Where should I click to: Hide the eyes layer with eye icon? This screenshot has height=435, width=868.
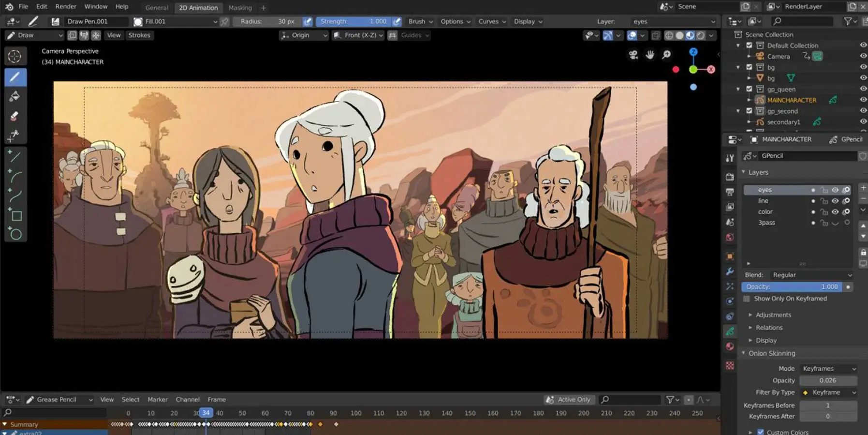click(x=835, y=190)
